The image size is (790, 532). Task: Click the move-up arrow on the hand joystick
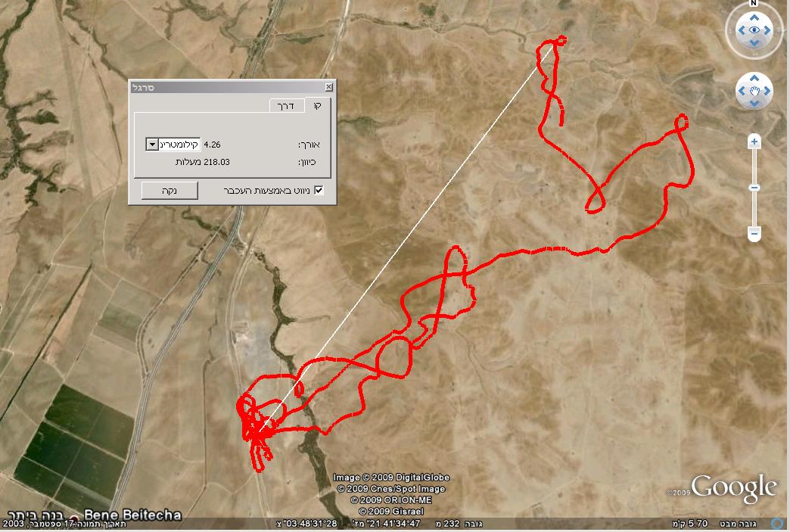754,78
